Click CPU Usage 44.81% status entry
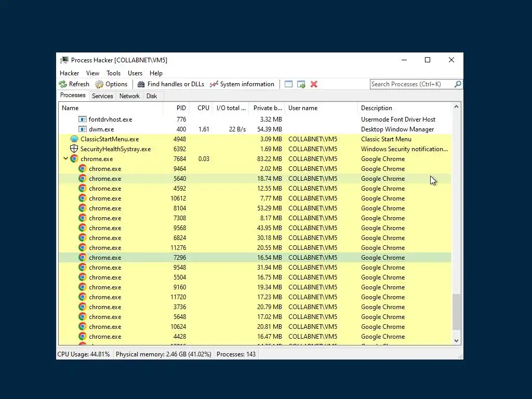This screenshot has height=399, width=532. pos(84,354)
